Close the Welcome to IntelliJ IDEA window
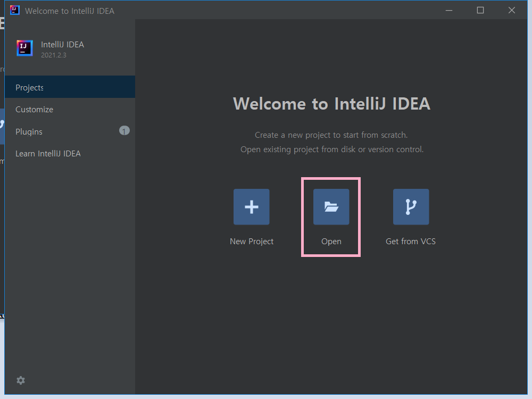This screenshot has height=399, width=532. pyautogui.click(x=512, y=11)
